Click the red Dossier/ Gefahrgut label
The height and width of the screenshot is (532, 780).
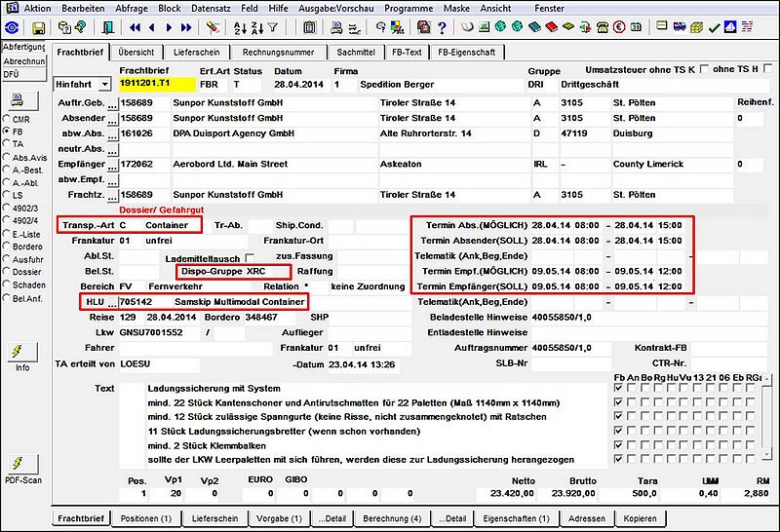[162, 209]
